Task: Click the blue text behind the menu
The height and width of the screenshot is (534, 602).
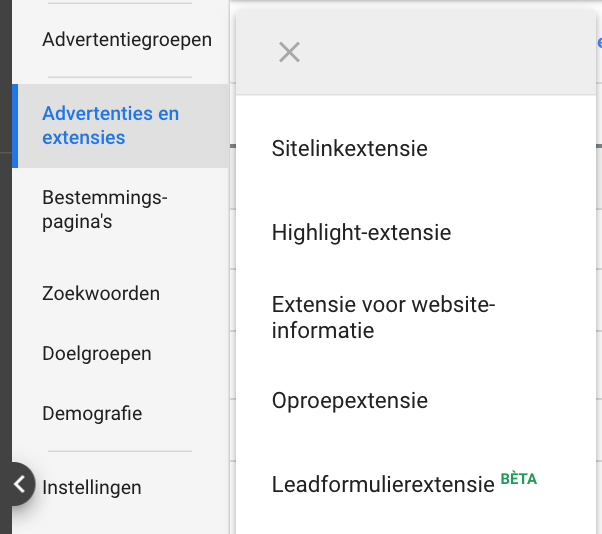Action: click(598, 42)
